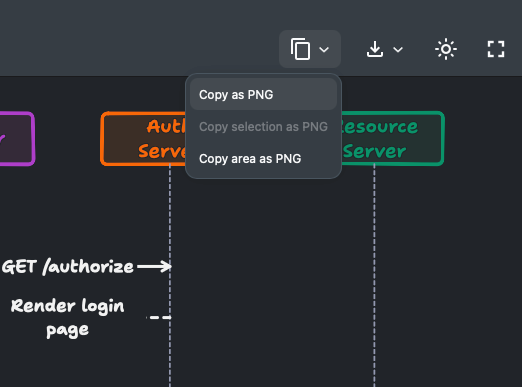
Task: Select the purple participant box
Action: (17, 139)
